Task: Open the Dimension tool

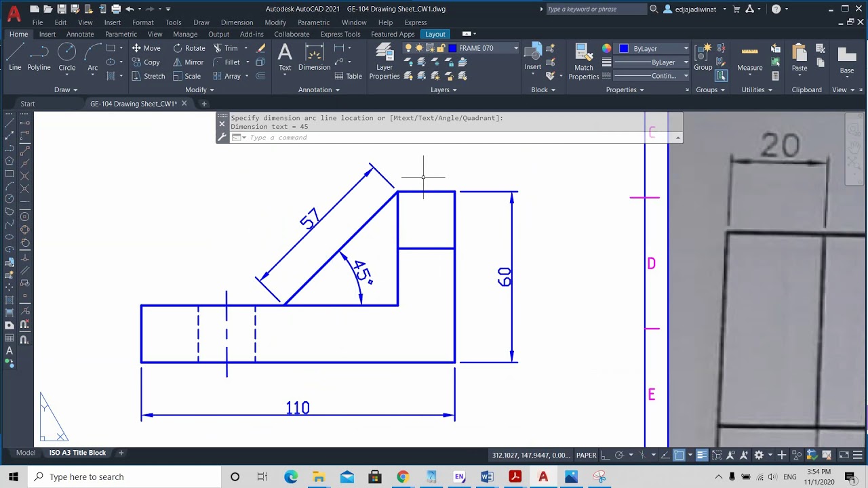Action: [x=314, y=57]
